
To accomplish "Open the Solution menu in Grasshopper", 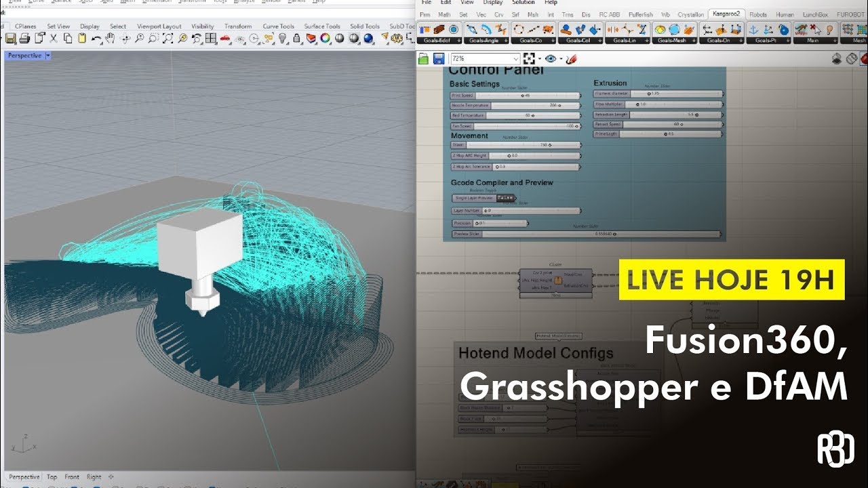I will 524,3.
